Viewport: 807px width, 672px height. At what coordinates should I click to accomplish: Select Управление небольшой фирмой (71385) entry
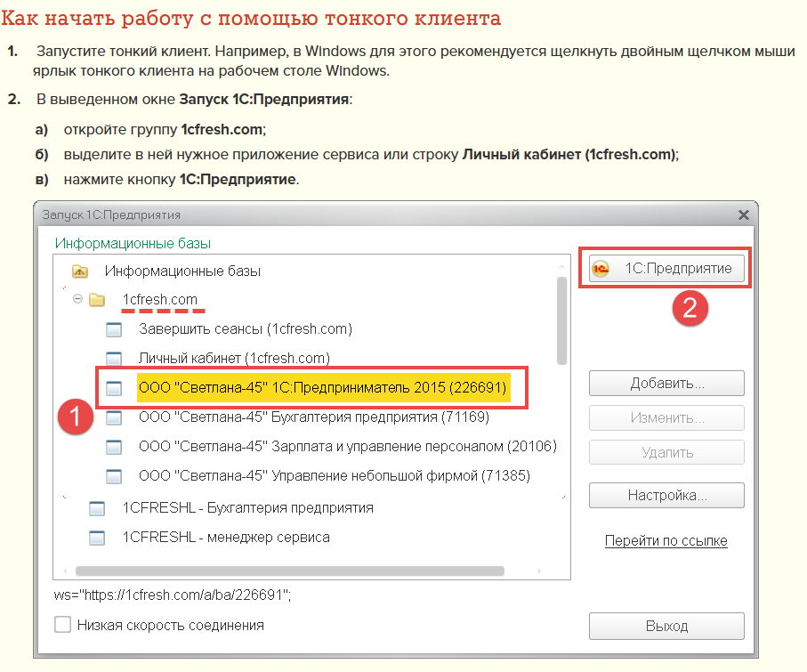pos(335,475)
